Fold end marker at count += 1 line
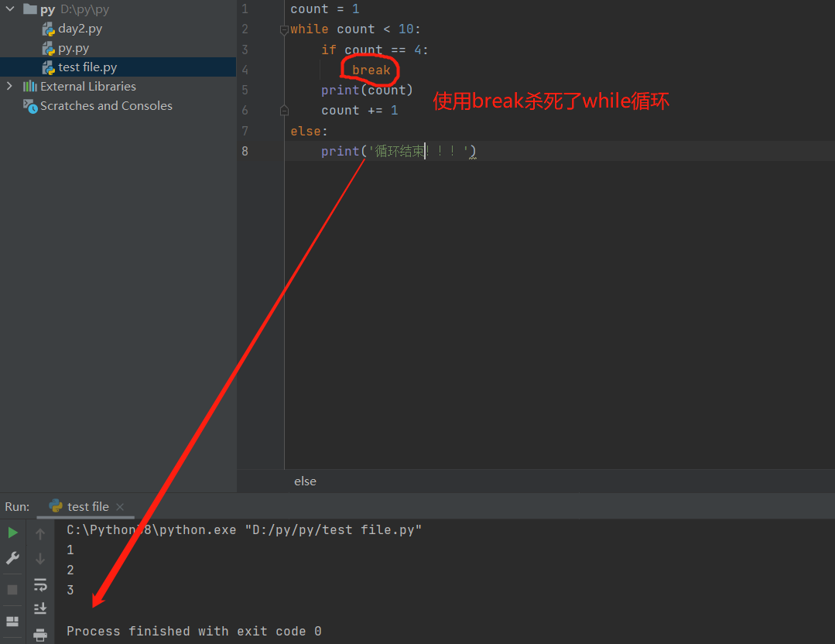 click(284, 111)
